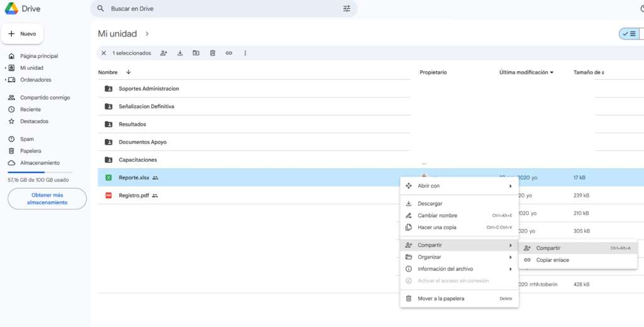The width and height of the screenshot is (644, 327).
Task: Select Mover a la papelera option
Action: pos(441,299)
